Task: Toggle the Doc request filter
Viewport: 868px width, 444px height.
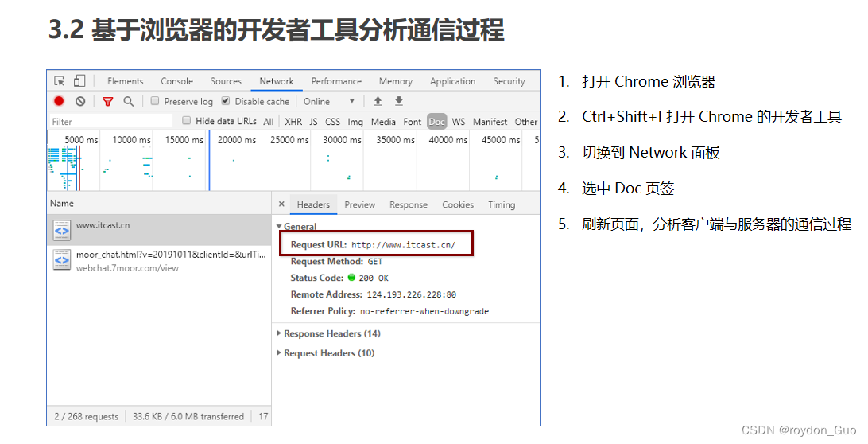Action: pyautogui.click(x=436, y=122)
